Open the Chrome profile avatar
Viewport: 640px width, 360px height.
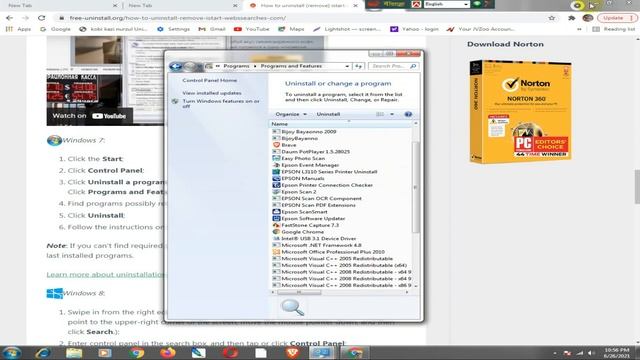[588, 18]
